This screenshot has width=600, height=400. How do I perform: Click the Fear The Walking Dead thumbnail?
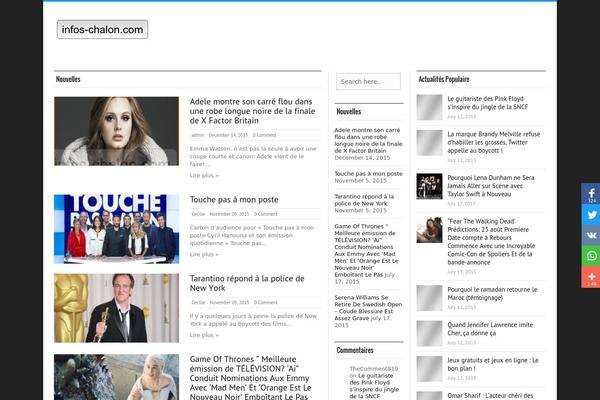point(429,230)
